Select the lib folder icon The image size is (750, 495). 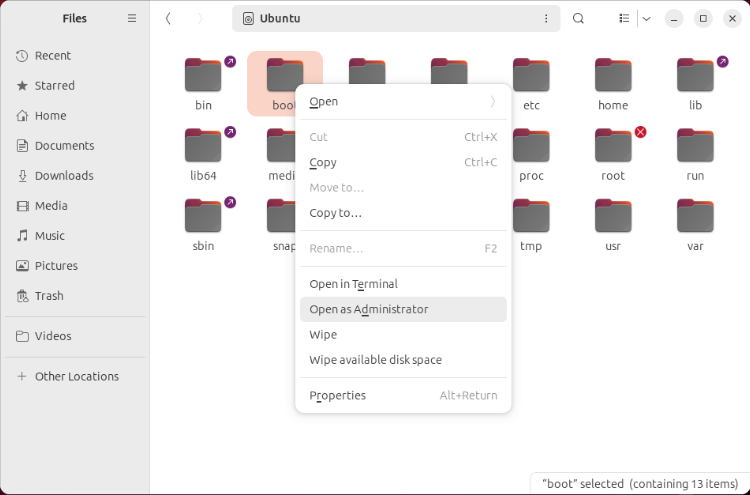(695, 75)
